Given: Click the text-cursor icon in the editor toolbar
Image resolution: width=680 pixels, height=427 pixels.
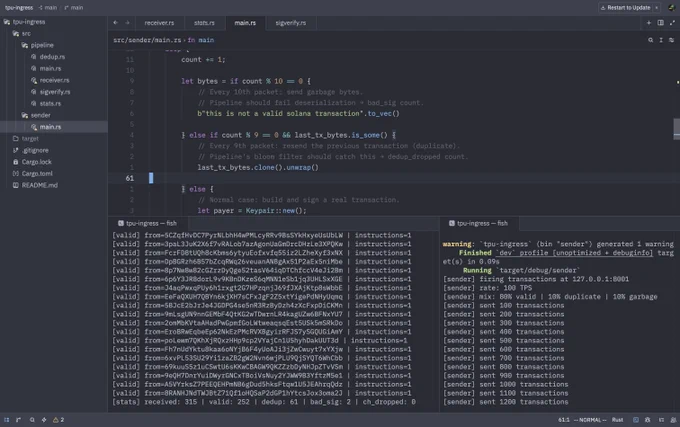Looking at the screenshot, I should coord(661,40).
